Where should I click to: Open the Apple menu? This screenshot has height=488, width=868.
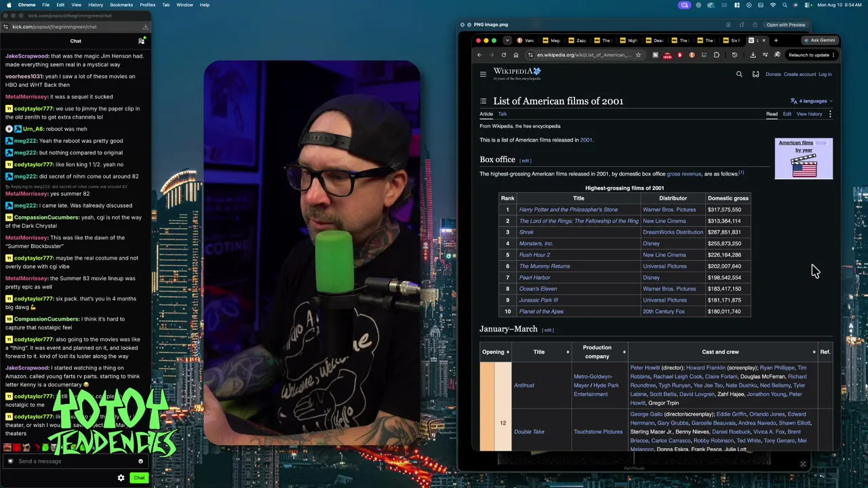(7, 5)
